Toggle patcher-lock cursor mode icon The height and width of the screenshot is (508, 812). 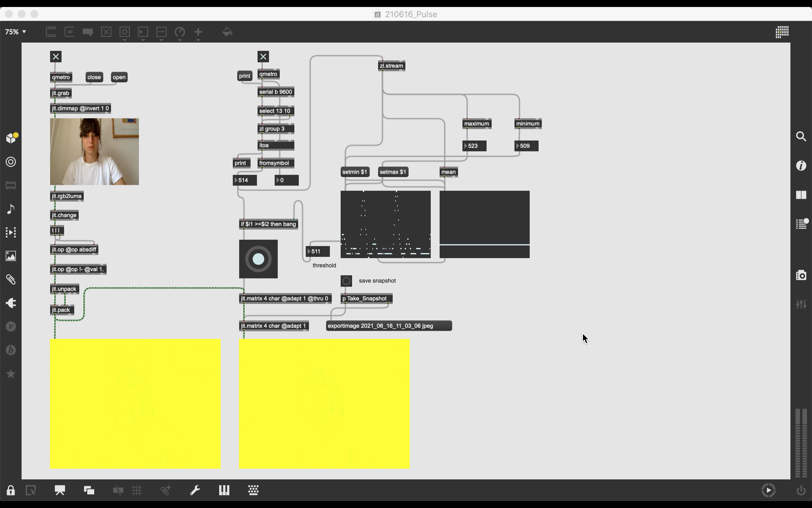[31, 490]
